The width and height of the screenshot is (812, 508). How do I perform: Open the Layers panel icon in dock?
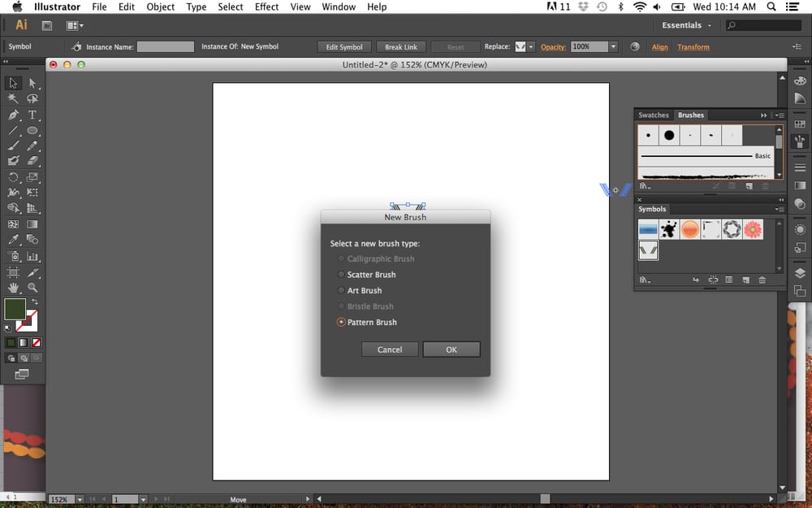[800, 273]
